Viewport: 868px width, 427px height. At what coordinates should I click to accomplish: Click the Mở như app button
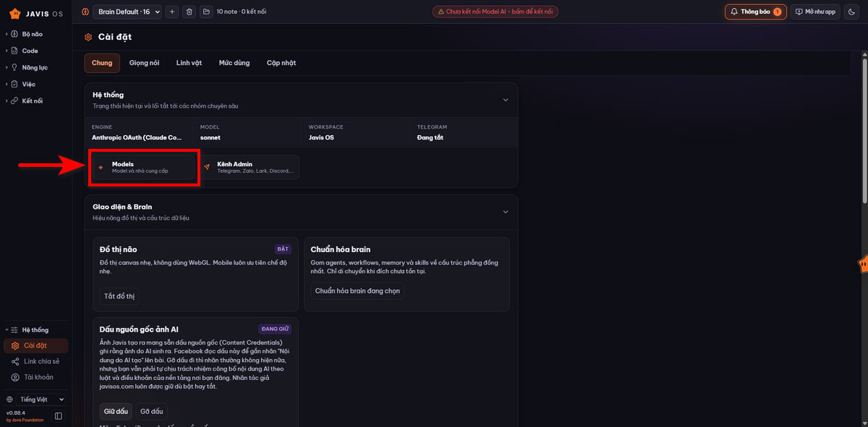(815, 12)
